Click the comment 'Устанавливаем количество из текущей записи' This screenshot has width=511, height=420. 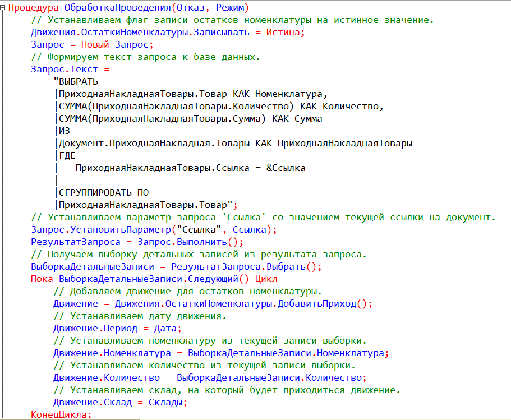click(x=204, y=366)
